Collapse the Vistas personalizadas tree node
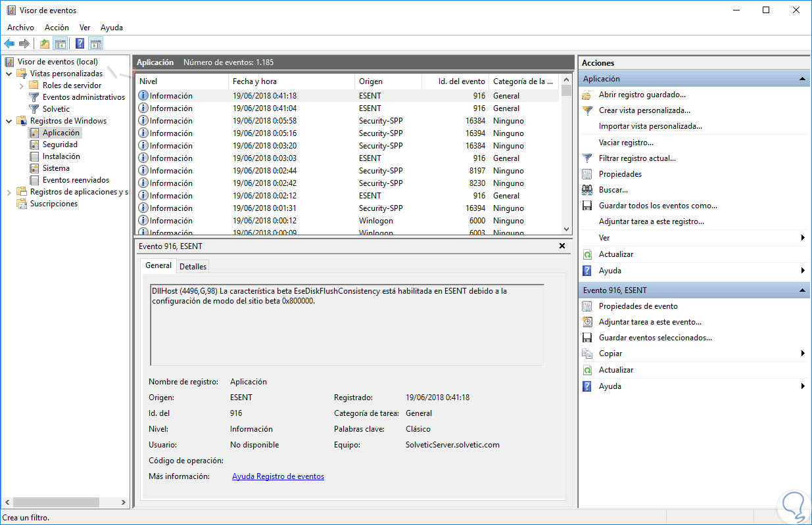 pyautogui.click(x=9, y=74)
